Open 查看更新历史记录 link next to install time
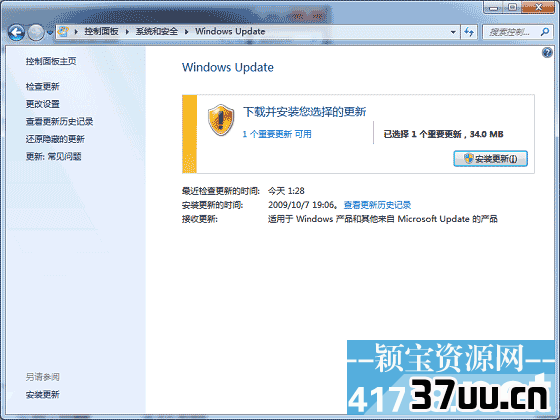 click(x=377, y=205)
